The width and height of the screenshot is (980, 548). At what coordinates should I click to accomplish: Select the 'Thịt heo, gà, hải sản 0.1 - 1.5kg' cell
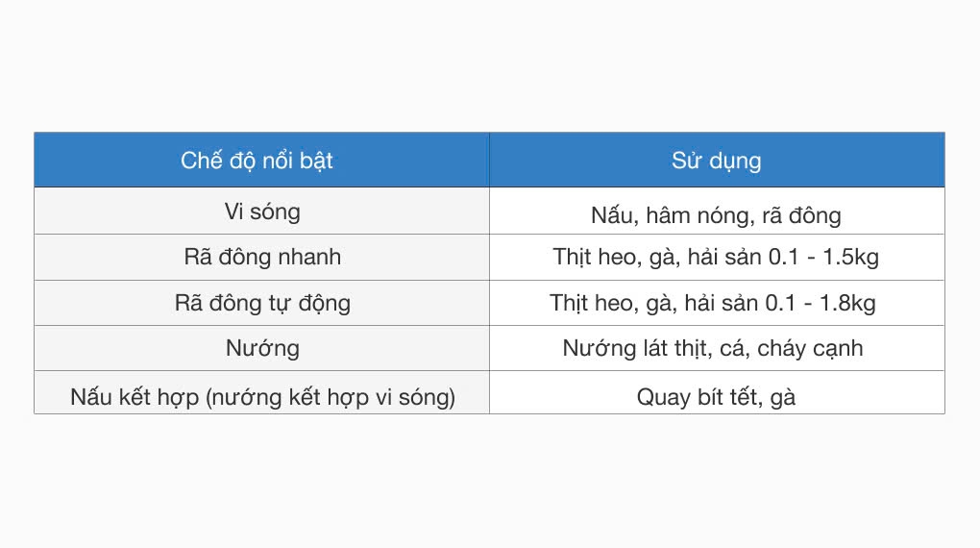coord(717,257)
